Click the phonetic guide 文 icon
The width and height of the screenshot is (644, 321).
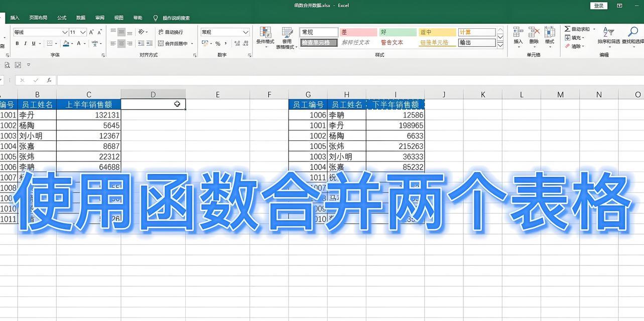pyautogui.click(x=95, y=44)
